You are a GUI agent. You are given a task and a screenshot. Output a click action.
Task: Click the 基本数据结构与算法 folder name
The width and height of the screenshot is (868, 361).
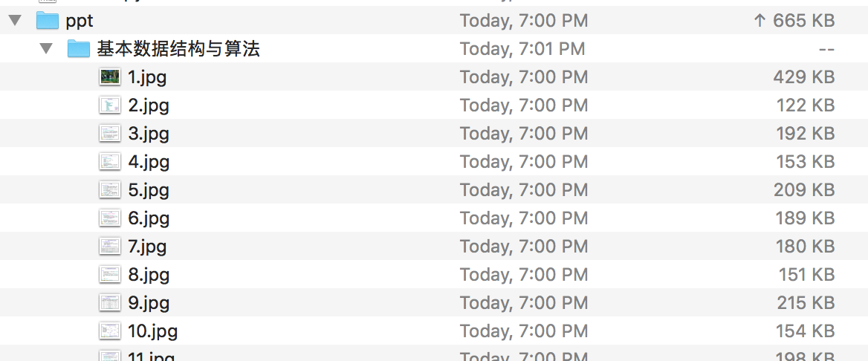(178, 49)
